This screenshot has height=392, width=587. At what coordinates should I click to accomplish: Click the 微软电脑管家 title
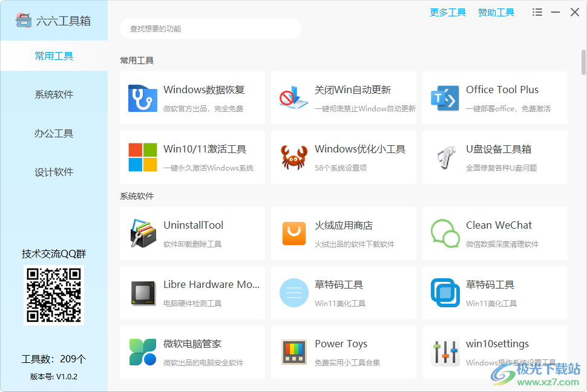(x=192, y=344)
